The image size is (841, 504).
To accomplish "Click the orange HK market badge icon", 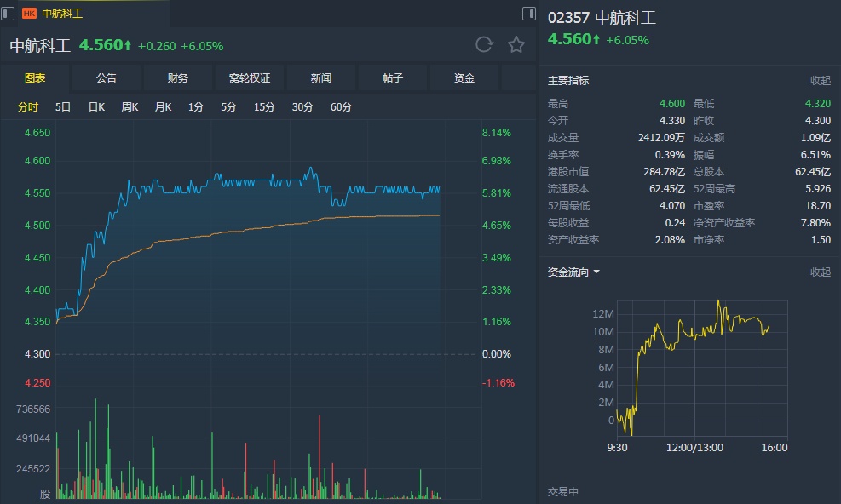I will (29, 14).
